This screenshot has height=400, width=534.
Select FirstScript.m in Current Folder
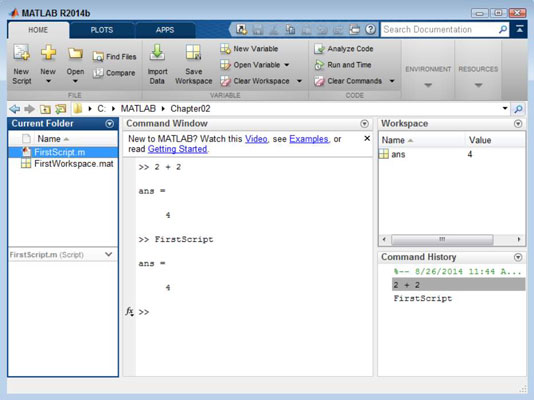[x=63, y=152]
